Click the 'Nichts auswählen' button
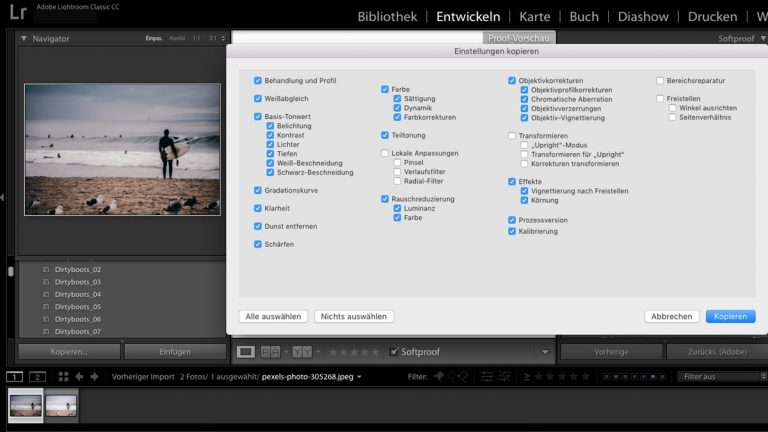This screenshot has width=768, height=432. (354, 316)
